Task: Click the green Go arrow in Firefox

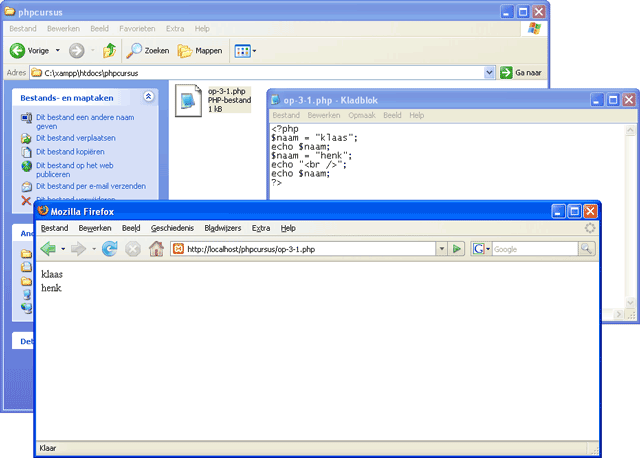Action: (x=456, y=249)
